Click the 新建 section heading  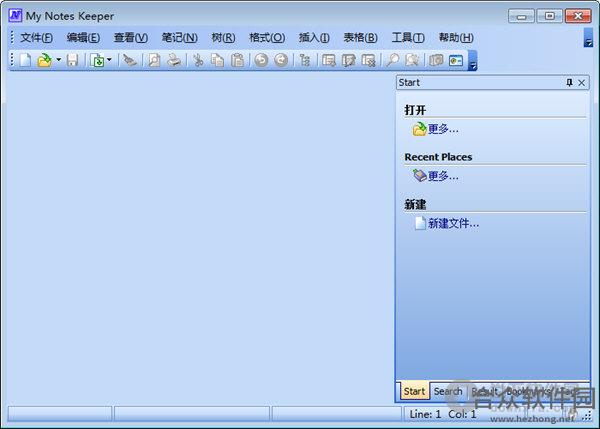click(415, 204)
